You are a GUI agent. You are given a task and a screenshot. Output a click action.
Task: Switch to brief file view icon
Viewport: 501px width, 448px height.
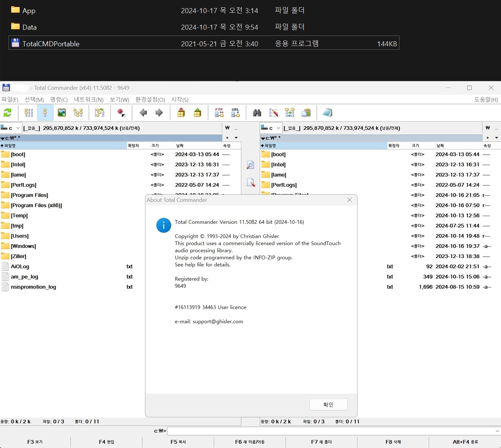(29, 113)
